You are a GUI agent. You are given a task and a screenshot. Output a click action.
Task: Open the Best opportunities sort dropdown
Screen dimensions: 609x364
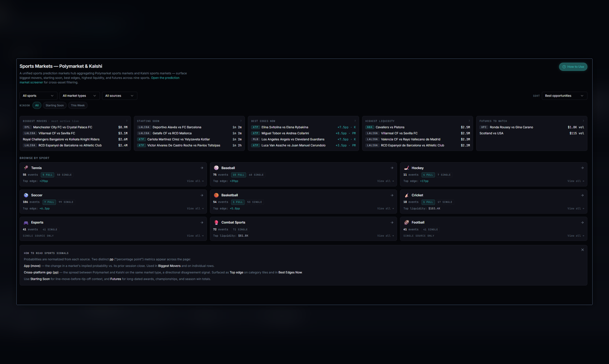(564, 96)
